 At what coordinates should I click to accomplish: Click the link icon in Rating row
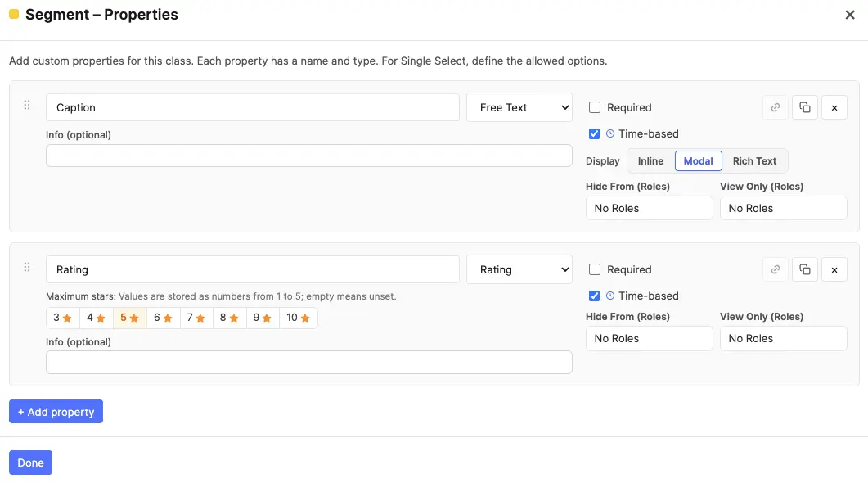776,270
